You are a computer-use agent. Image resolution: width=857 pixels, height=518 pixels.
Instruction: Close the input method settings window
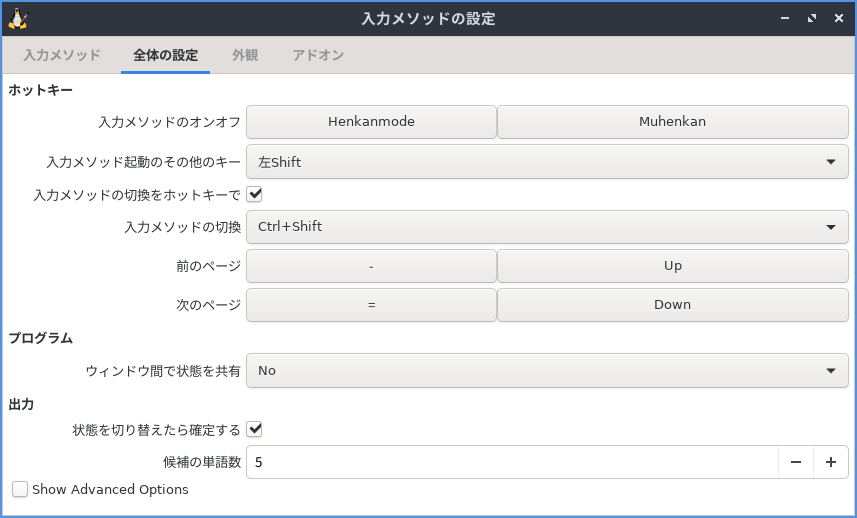point(839,18)
